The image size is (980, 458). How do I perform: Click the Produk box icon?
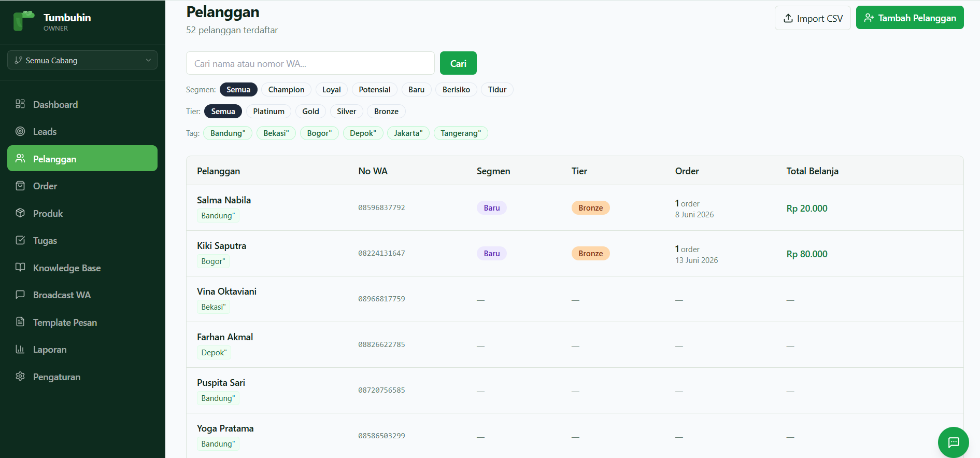(x=20, y=213)
